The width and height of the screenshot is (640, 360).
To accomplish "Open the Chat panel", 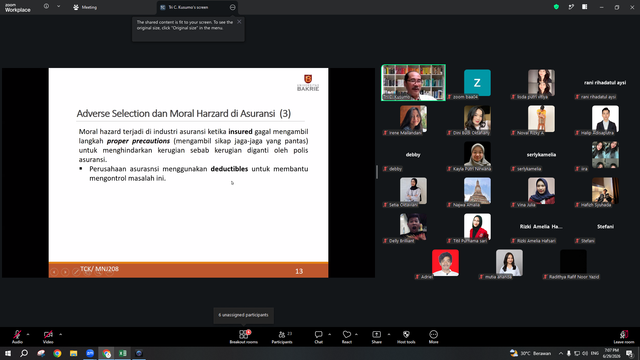I will point(318,336).
